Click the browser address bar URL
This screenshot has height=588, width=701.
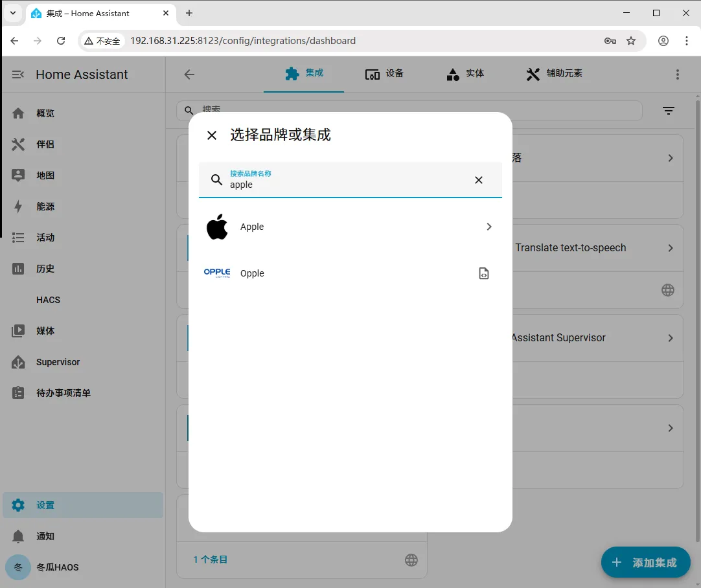tap(243, 41)
